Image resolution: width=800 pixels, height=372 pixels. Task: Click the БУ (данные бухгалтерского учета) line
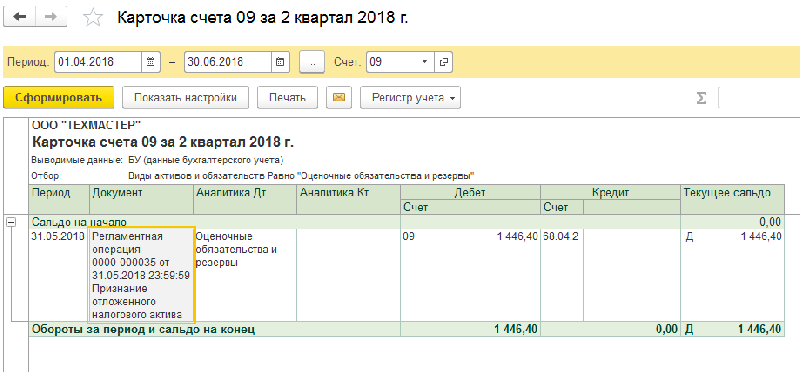[x=206, y=160]
